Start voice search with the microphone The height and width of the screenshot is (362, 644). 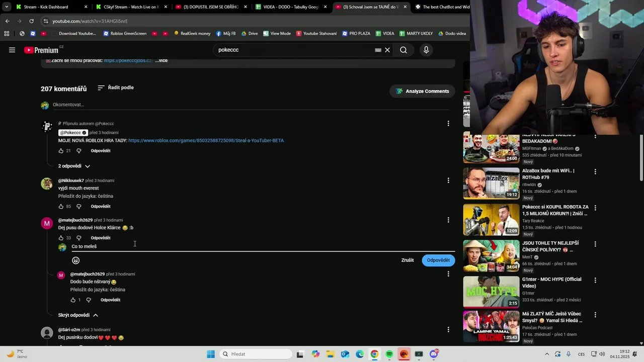pyautogui.click(x=426, y=50)
